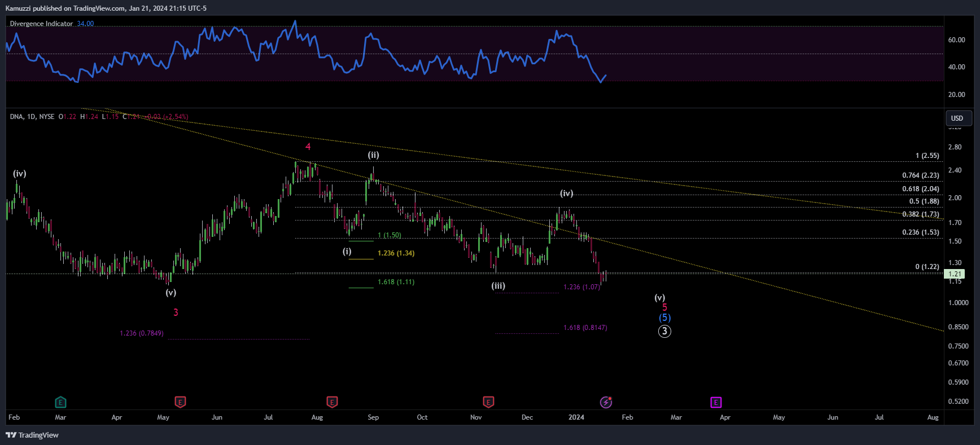This screenshot has height=445, width=980.
Task: Select the (i) wave label near August
Action: coord(347,252)
